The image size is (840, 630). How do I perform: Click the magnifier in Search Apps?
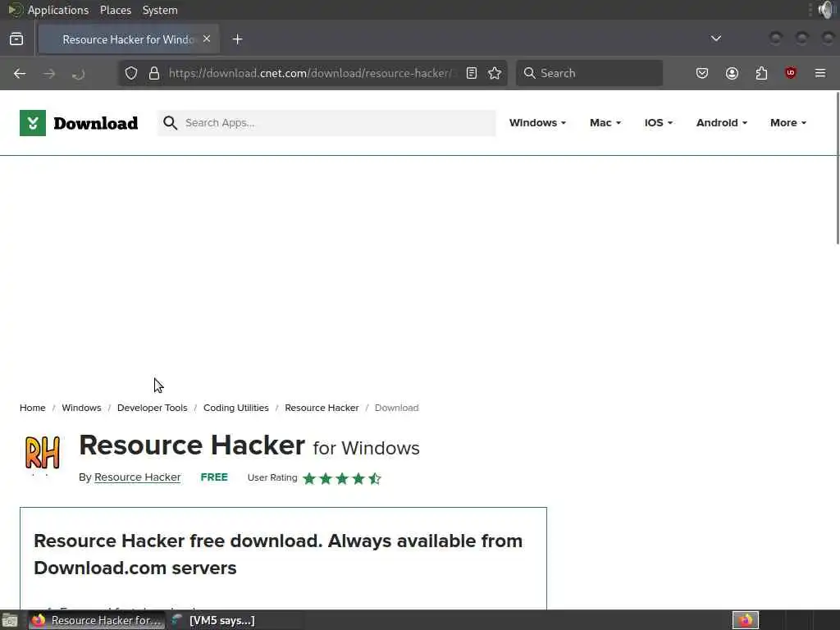(171, 123)
